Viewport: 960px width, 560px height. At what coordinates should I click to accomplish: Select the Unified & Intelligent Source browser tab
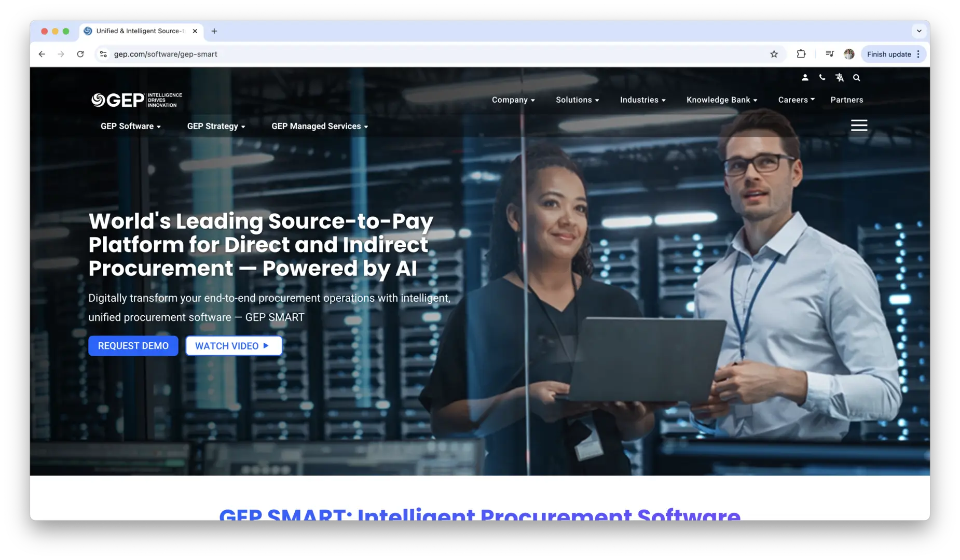point(141,31)
